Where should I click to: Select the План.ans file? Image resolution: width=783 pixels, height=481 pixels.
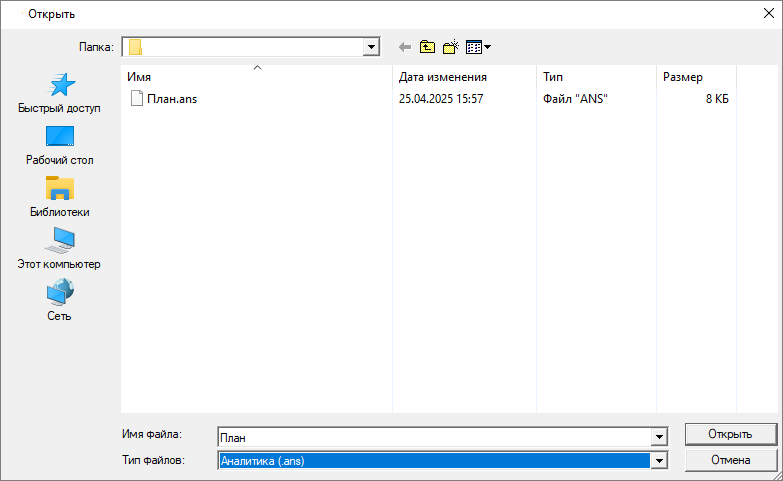[x=170, y=99]
